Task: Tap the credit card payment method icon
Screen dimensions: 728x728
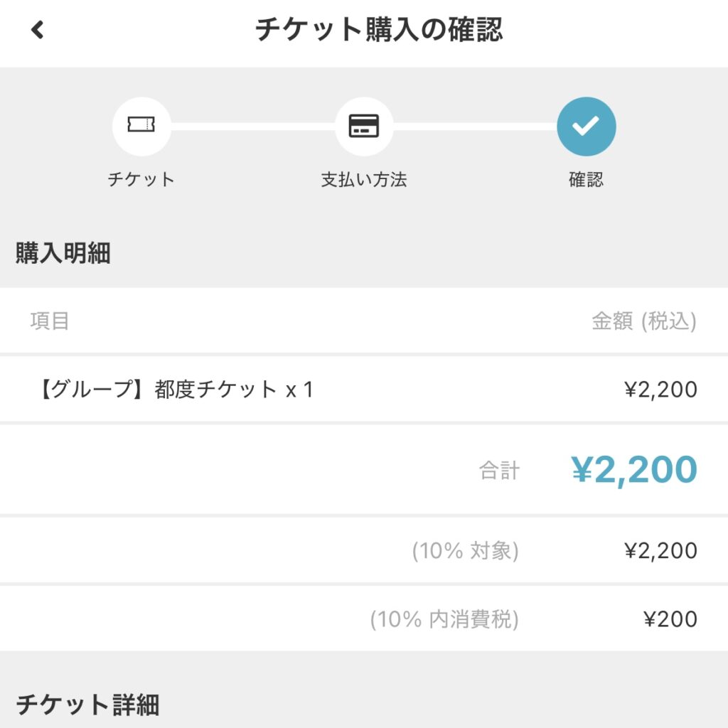Action: point(364,127)
